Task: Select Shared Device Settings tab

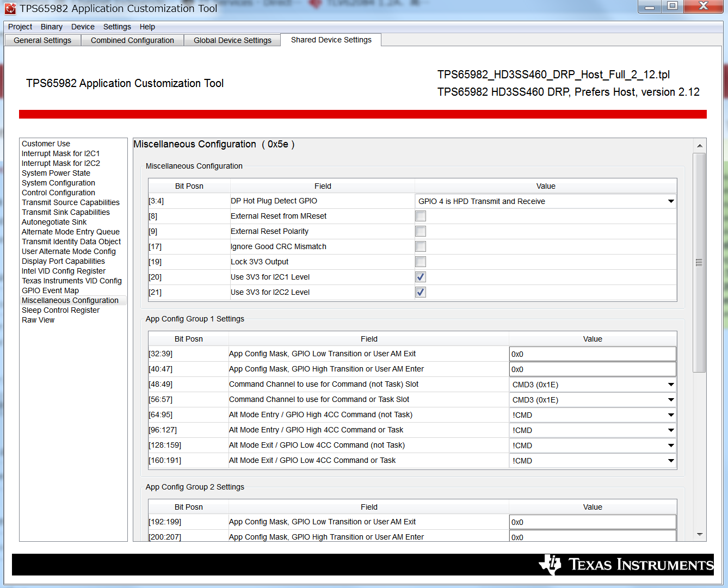Action: (331, 40)
